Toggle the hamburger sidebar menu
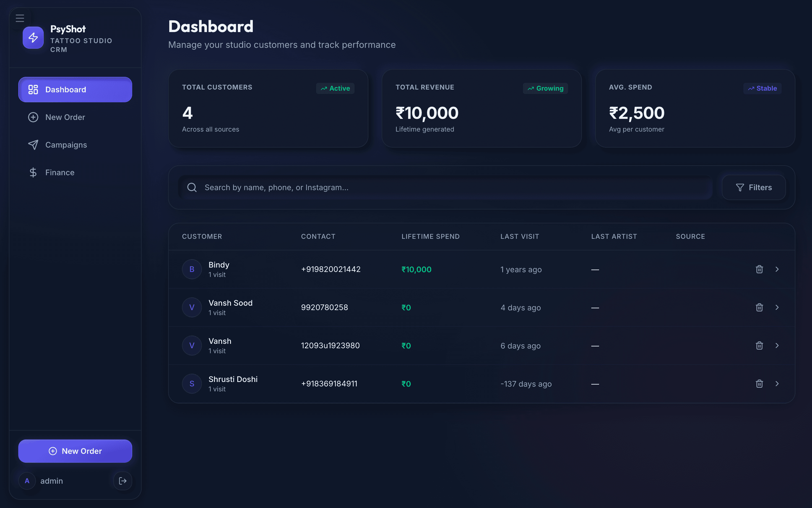 pos(20,18)
